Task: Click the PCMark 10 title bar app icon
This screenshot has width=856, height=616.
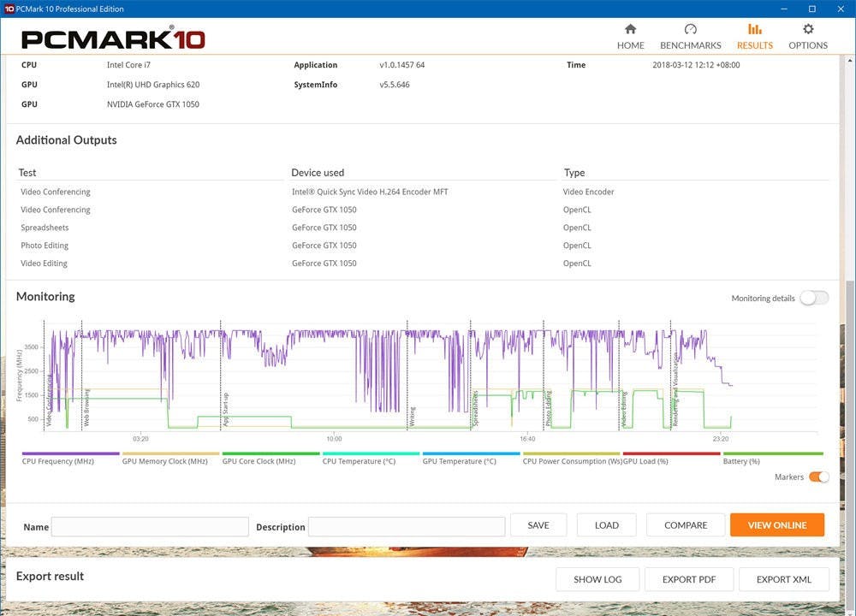Action: [9, 9]
